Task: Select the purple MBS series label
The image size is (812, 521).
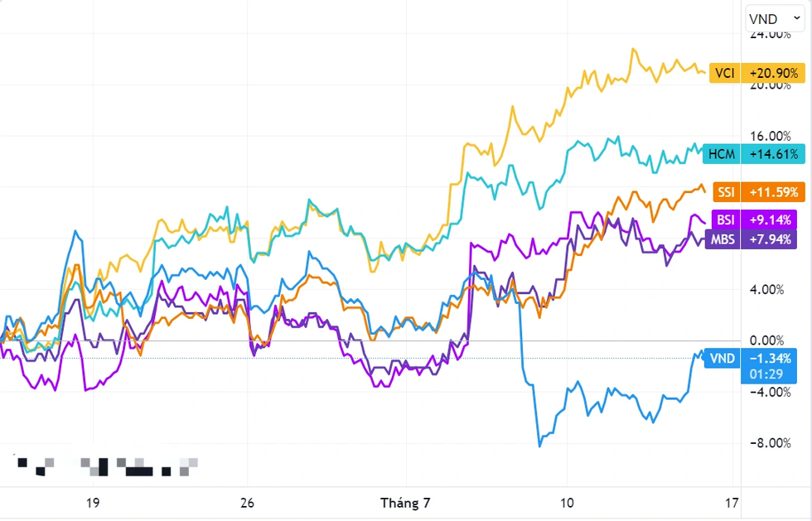Action: 722,240
